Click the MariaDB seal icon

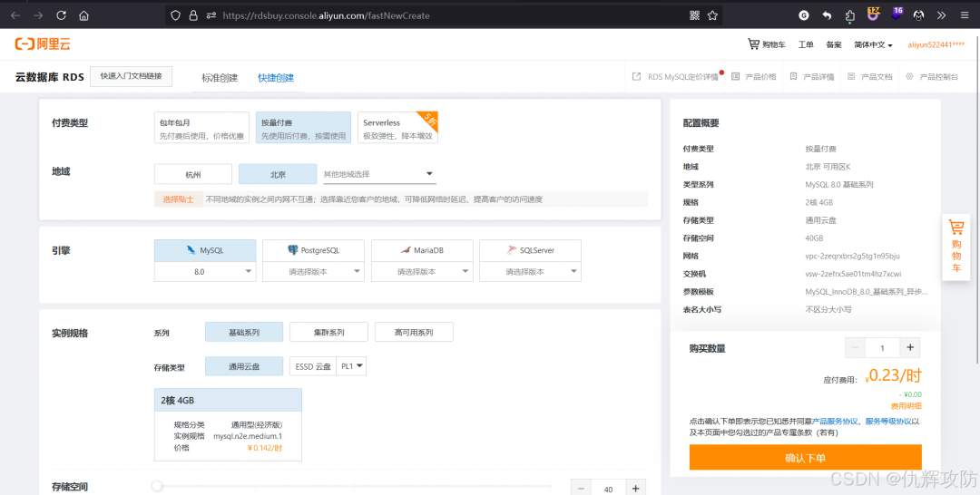[406, 249]
